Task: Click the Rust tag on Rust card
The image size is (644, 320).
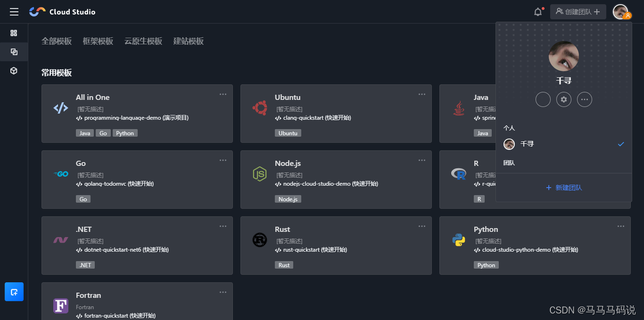Action: click(x=284, y=265)
